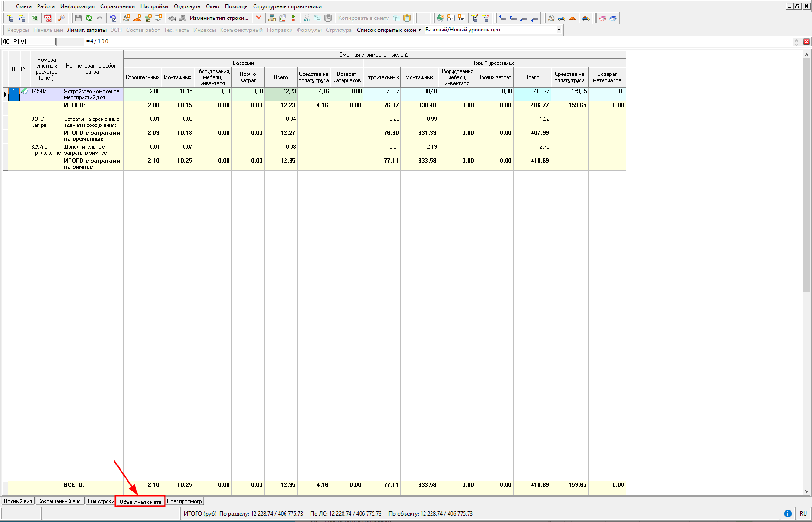
Task: Click the PDF export toolbar icon
Action: (x=48, y=18)
